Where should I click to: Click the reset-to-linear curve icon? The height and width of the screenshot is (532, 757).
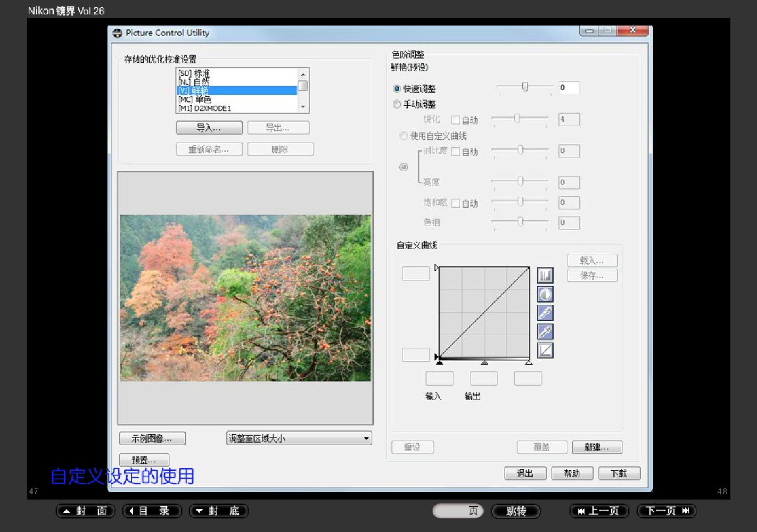click(x=545, y=350)
